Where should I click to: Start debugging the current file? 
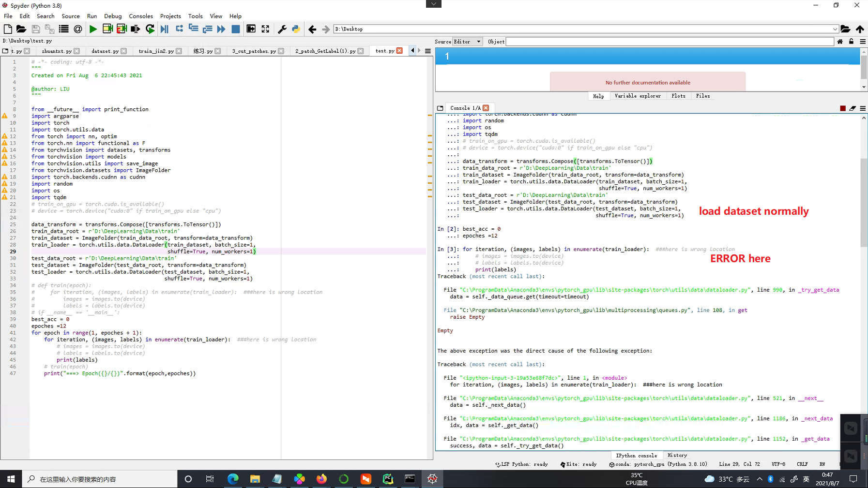click(165, 29)
